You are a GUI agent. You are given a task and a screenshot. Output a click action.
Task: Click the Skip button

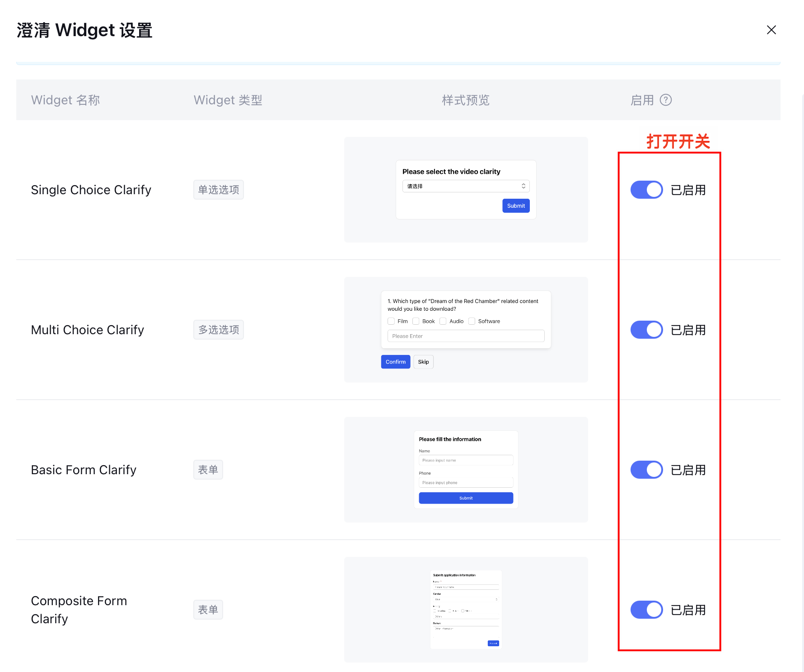pos(423,362)
